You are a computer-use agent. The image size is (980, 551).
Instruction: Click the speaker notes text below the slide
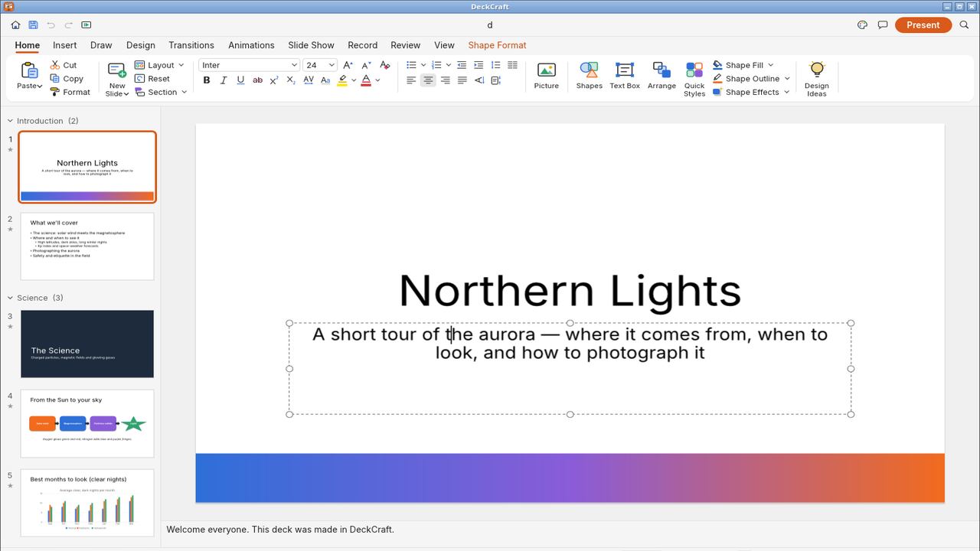pyautogui.click(x=280, y=530)
